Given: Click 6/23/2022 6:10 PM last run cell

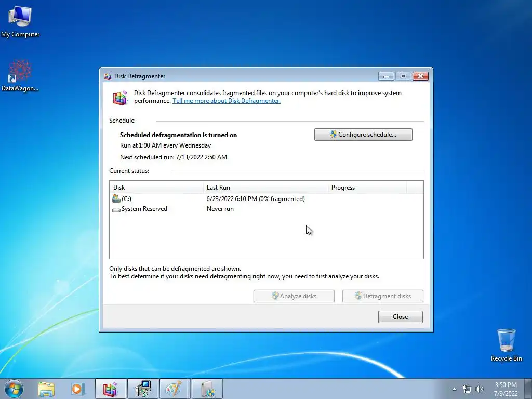Looking at the screenshot, I should (x=256, y=199).
